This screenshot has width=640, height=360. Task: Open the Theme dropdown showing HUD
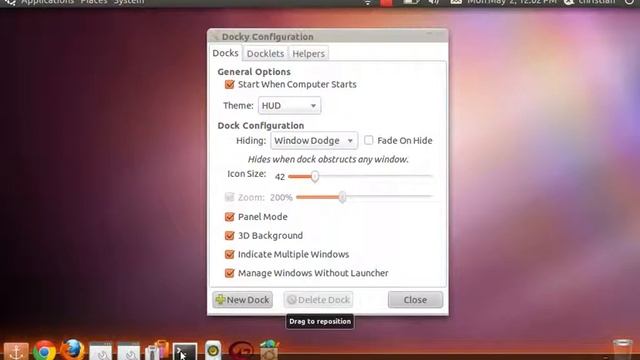pos(289,106)
